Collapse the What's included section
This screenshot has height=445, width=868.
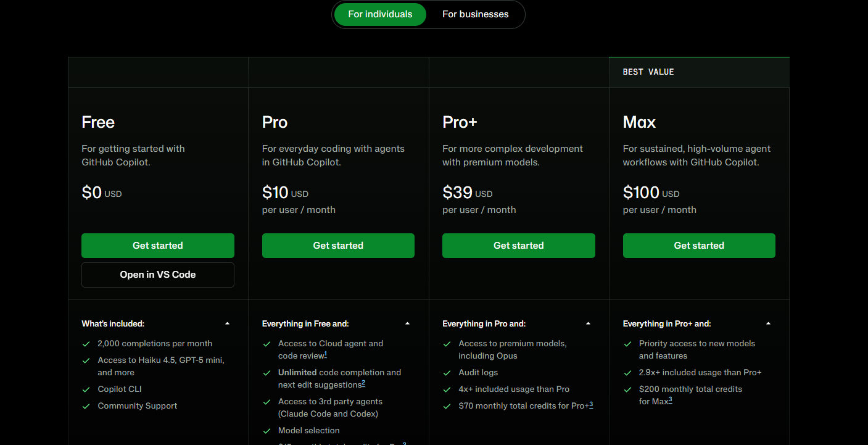(x=227, y=323)
